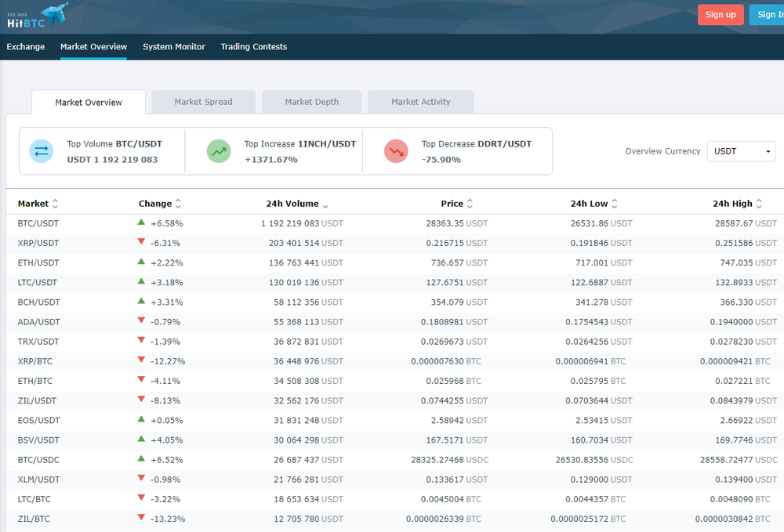Sort by Price column arrows

pos(470,203)
